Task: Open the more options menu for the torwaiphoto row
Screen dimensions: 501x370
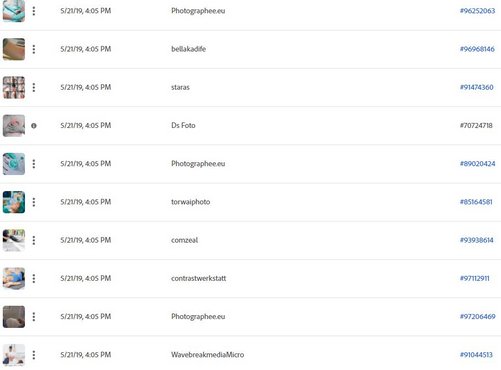Action: [x=34, y=202]
